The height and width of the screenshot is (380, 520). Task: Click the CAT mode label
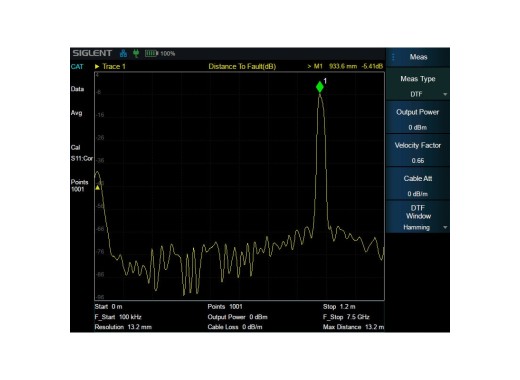point(77,67)
